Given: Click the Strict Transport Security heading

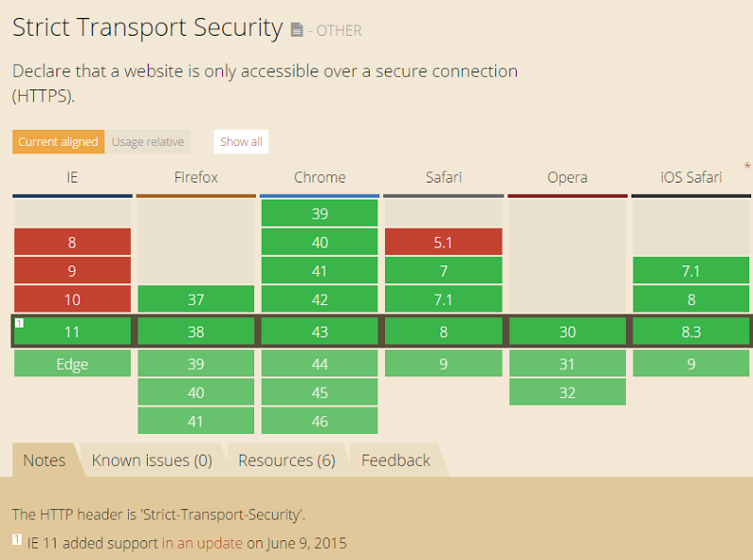Looking at the screenshot, I should click(x=147, y=27).
